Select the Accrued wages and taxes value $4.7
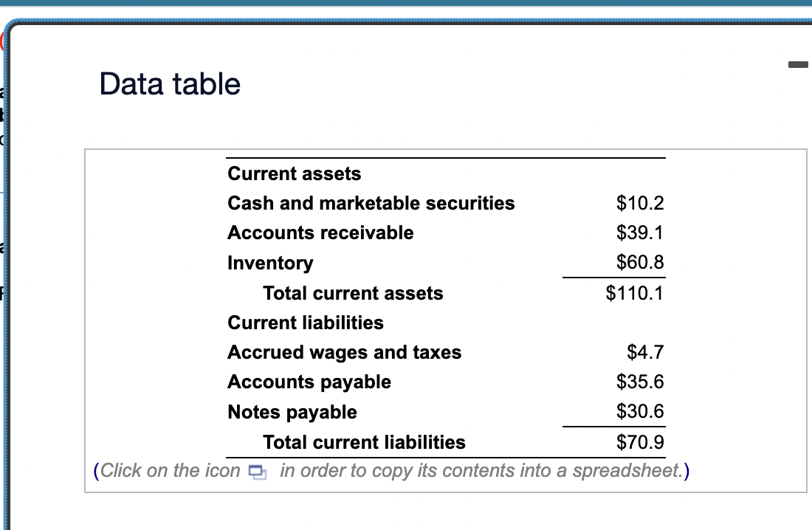This screenshot has width=812, height=530. pos(644,352)
